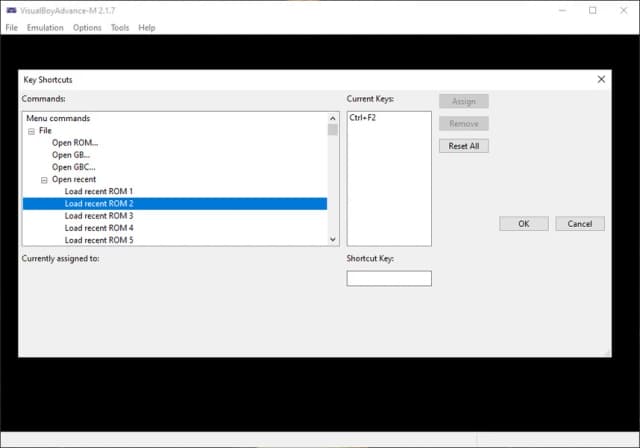Select Load recent ROM 2 row
The image size is (640, 448).
point(175,204)
